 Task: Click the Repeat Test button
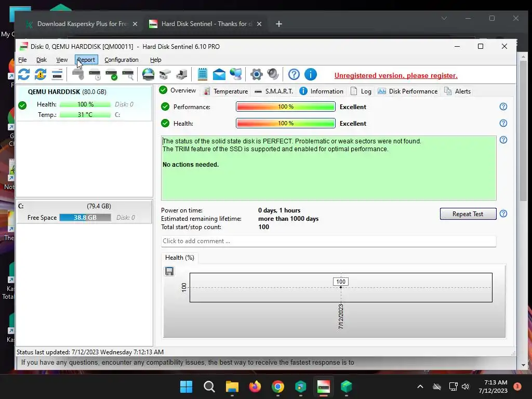click(468, 214)
